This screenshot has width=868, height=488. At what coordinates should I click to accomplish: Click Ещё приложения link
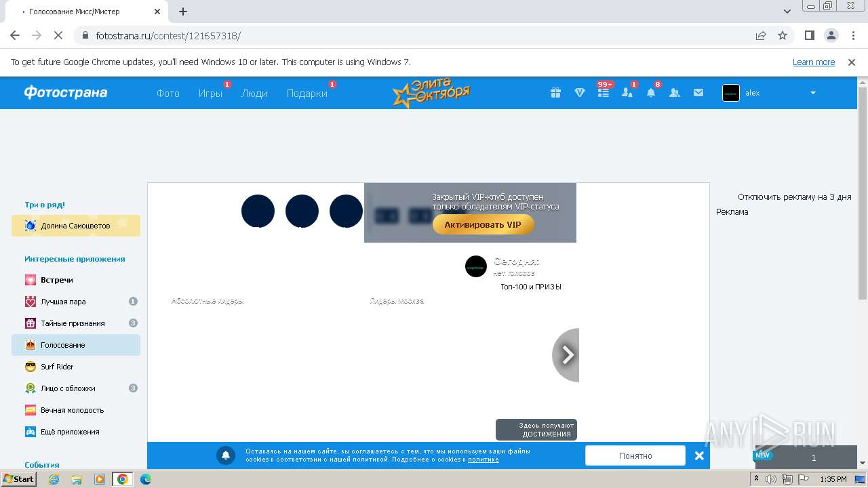[x=76, y=432]
